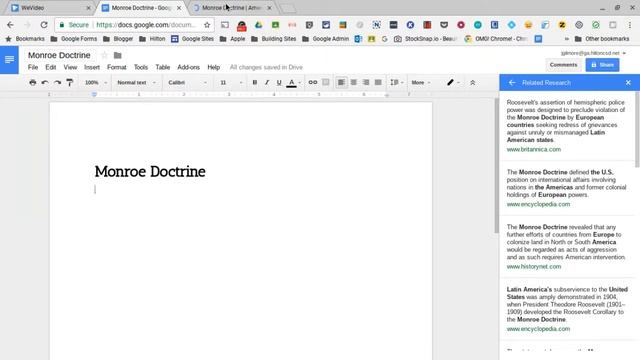Open line spacing dropdown
This screenshot has height=360, width=640.
(396, 82)
